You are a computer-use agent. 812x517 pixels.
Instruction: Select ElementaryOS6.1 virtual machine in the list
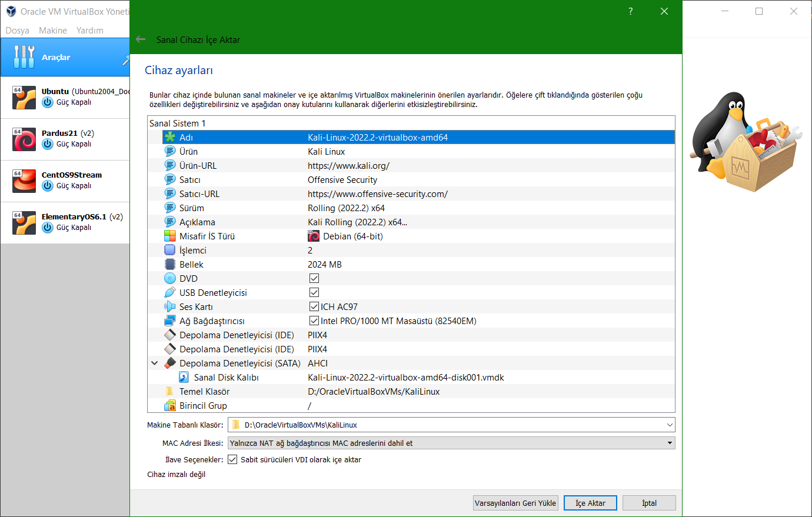pyautogui.click(x=65, y=222)
